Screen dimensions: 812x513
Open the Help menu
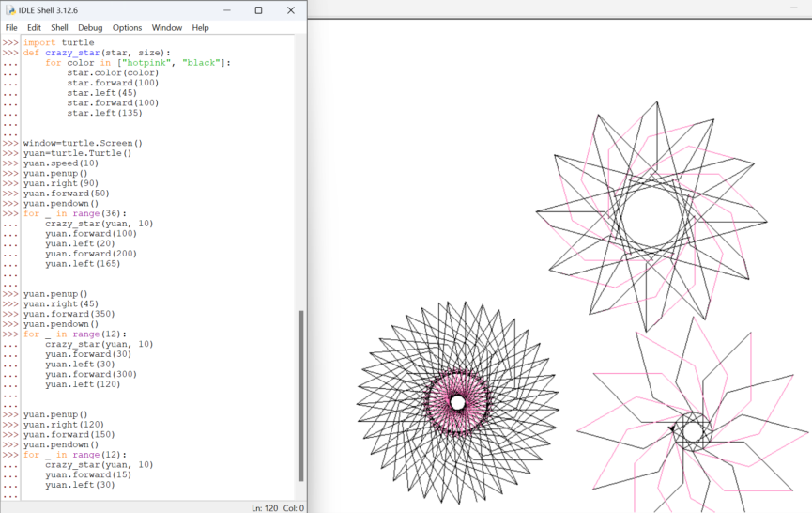(x=200, y=28)
